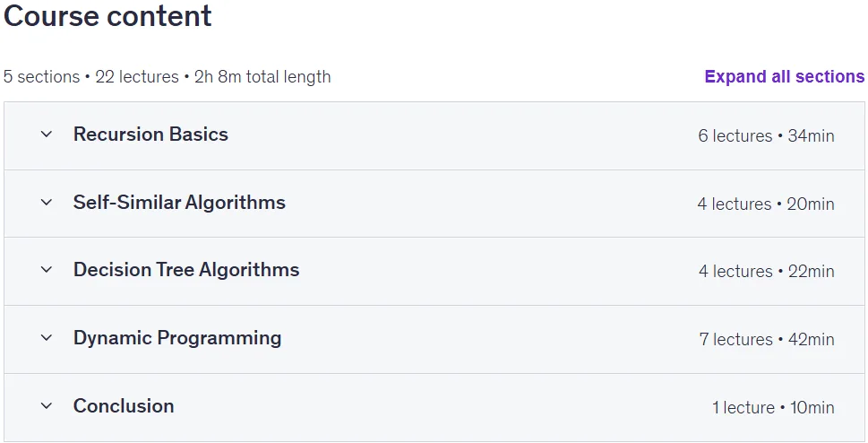This screenshot has height=443, width=868.
Task: Open the Self-Similar Algorithms section title
Action: [x=179, y=203]
